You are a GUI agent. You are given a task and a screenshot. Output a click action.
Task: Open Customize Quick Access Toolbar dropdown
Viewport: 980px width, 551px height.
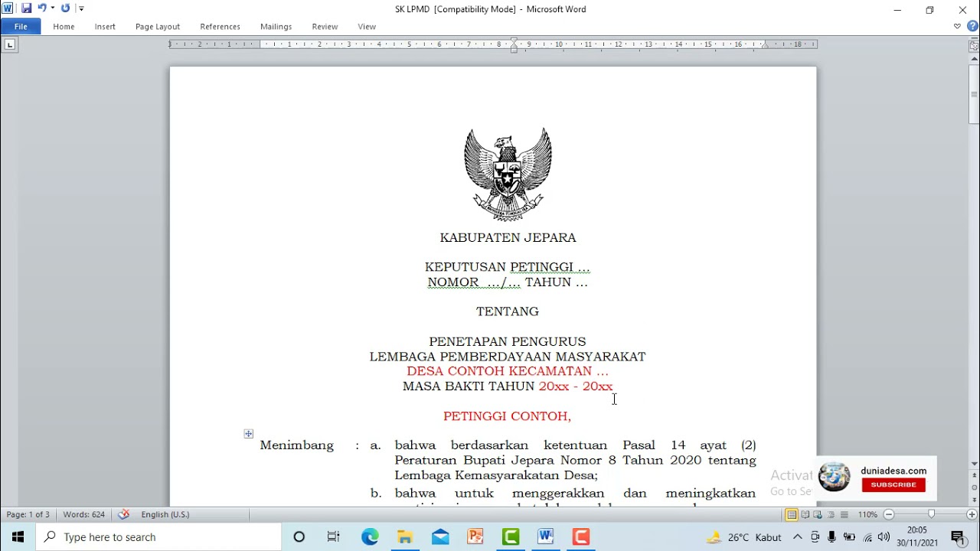[81, 8]
